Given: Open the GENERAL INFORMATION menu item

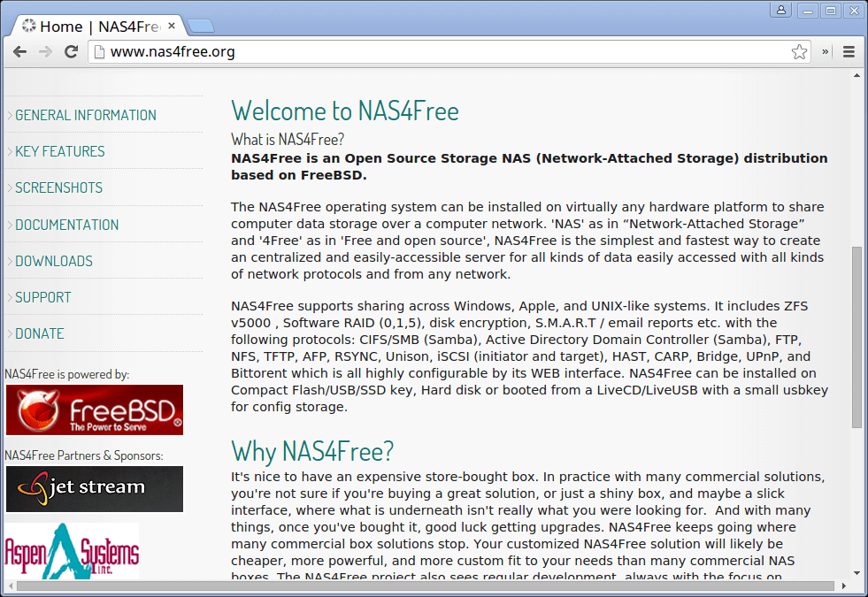Looking at the screenshot, I should 85,115.
